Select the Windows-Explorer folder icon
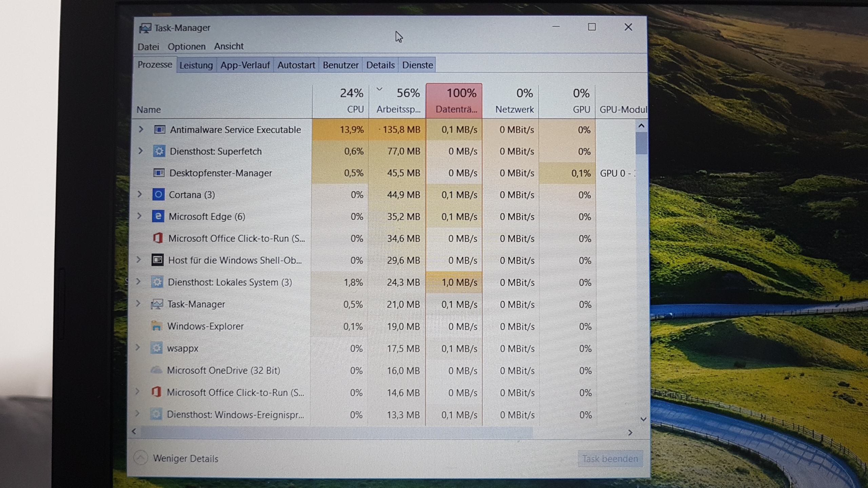 pos(156,326)
